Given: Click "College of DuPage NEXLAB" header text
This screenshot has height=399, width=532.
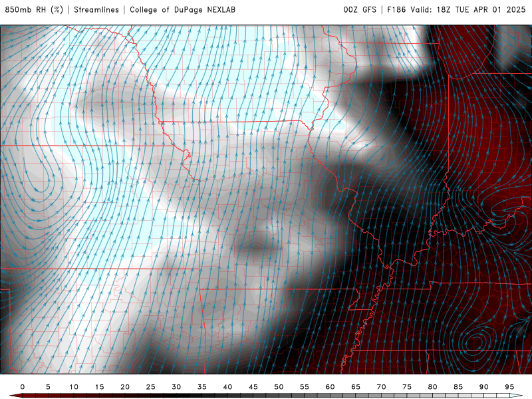Looking at the screenshot, I should [182, 9].
